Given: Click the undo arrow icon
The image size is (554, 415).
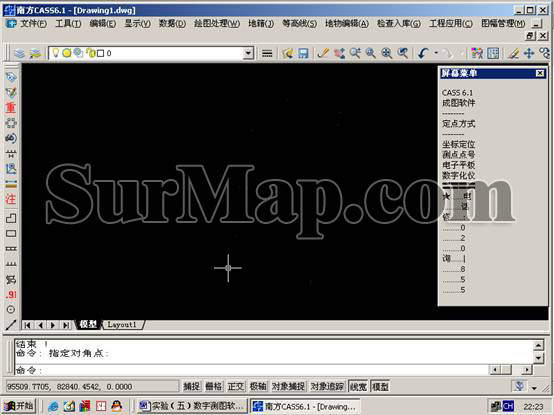Looking at the screenshot, I should tap(423, 53).
